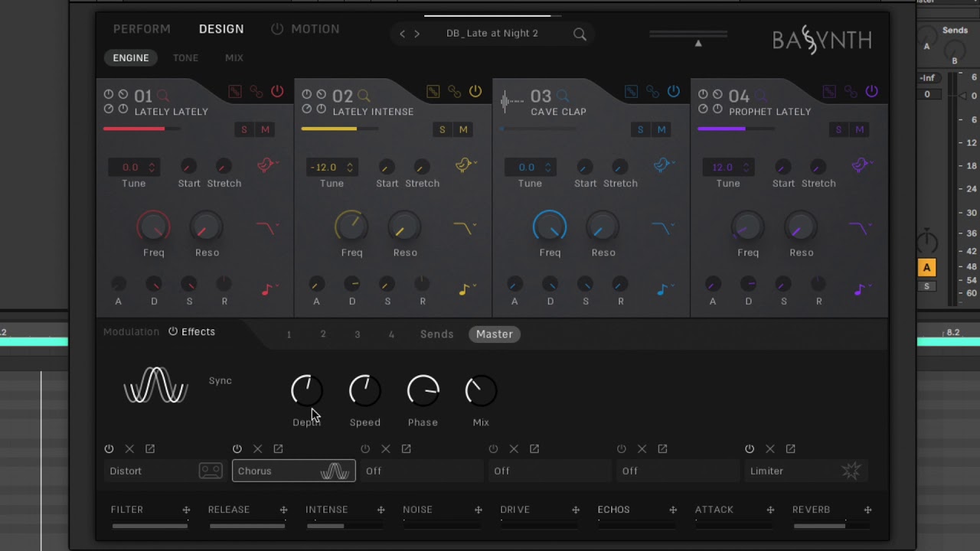Pop out the Limiter effect slot
The image size is (980, 551).
tap(790, 449)
